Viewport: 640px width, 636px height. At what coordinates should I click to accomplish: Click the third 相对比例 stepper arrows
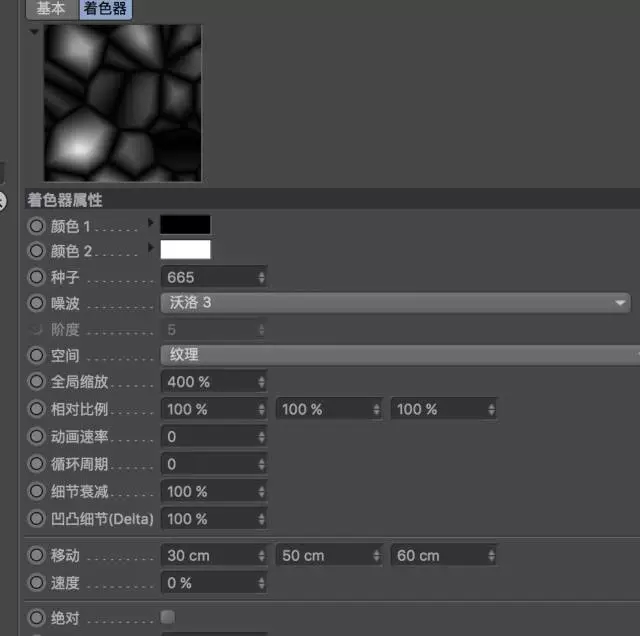491,409
